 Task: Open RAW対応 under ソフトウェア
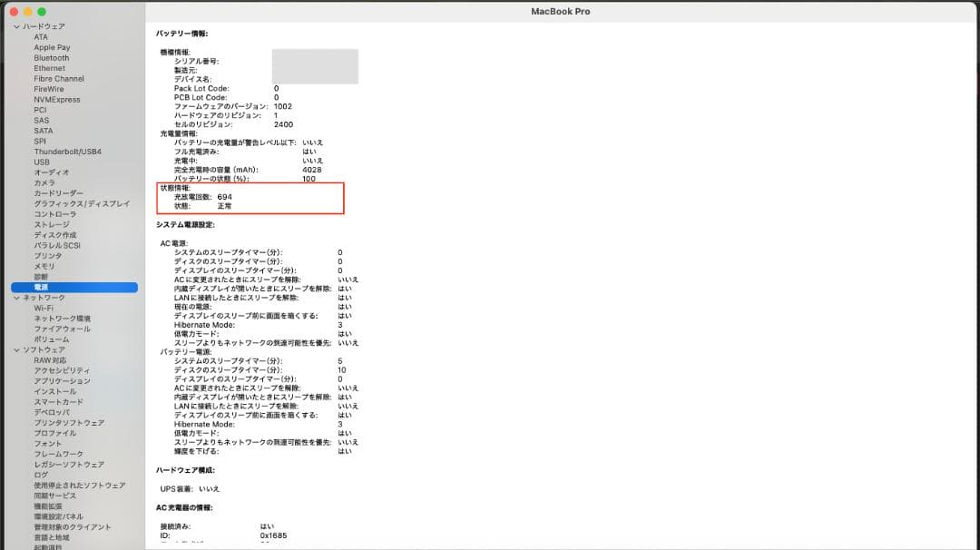coord(50,360)
